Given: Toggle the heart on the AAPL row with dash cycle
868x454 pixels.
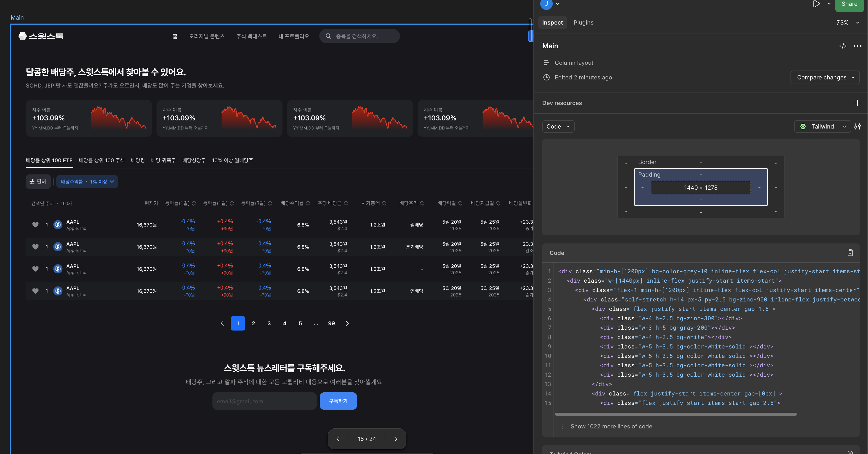Looking at the screenshot, I should coord(35,269).
